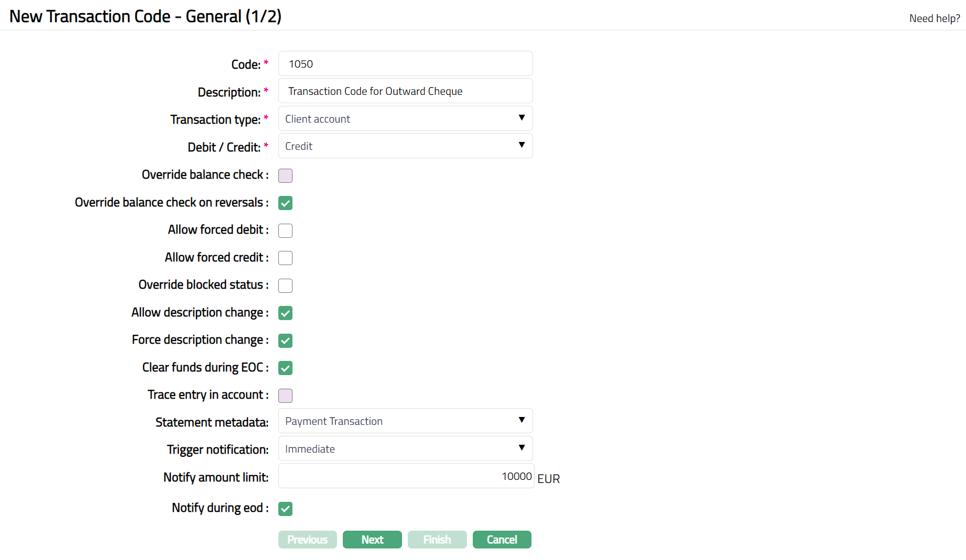Tick the Allow forced debit checkbox
The width and height of the screenshot is (966, 560).
[x=285, y=230]
